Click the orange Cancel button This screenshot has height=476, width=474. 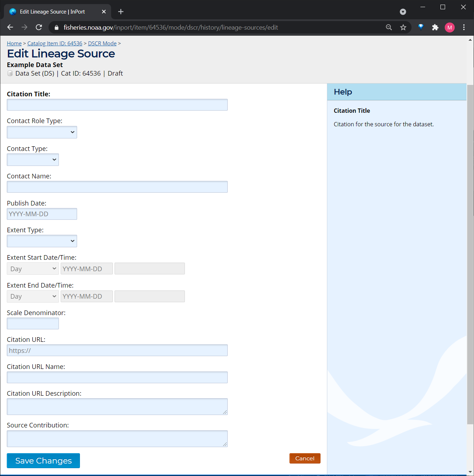[305, 458]
